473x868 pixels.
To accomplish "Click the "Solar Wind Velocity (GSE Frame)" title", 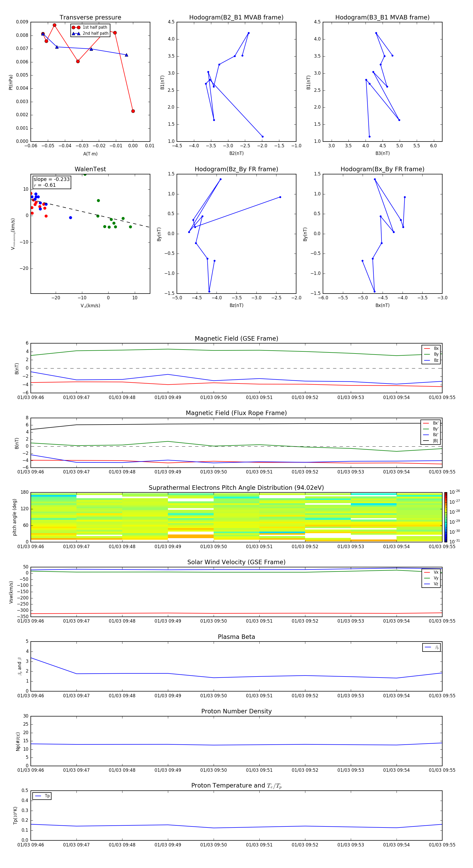I will pos(236,562).
